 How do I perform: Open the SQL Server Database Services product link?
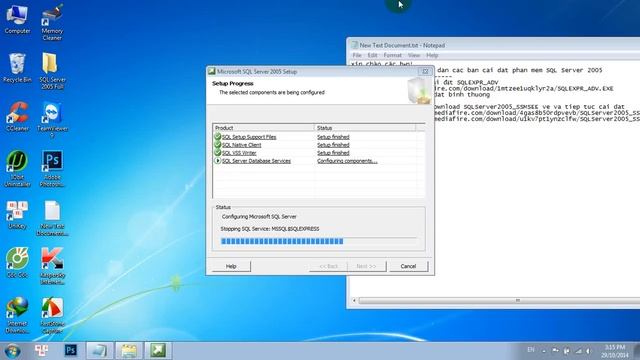tap(256, 161)
